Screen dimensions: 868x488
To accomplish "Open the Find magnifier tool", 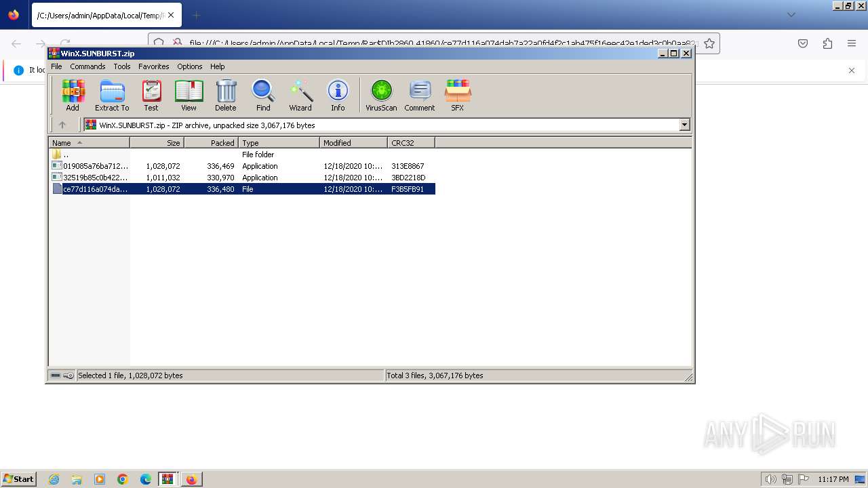I will [x=263, y=95].
